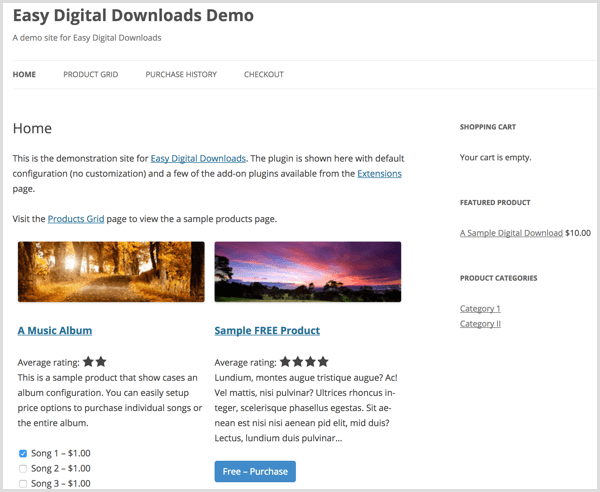Navigate to Checkout in the menu
Viewport: 600px width, 492px height.
264,74
